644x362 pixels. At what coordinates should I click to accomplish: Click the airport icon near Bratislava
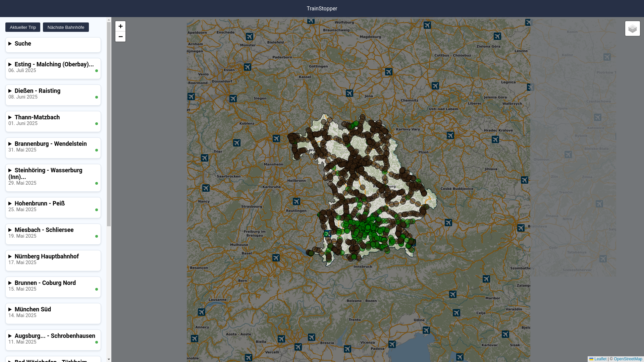click(x=521, y=228)
